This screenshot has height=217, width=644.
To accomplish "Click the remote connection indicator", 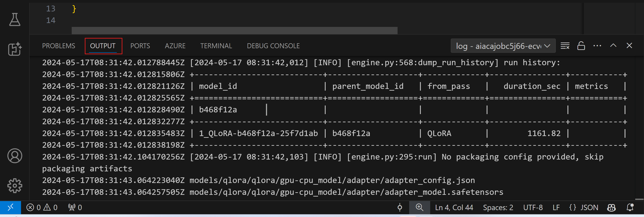I will 11,207.
